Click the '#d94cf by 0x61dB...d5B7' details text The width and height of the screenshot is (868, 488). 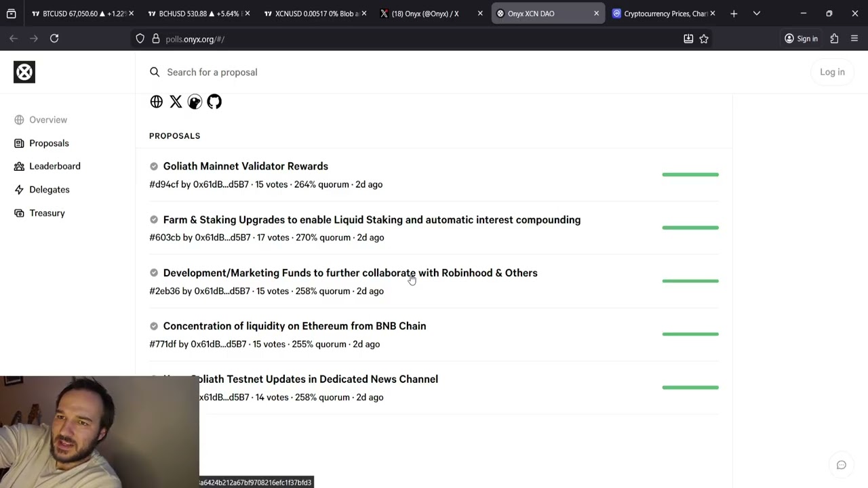(x=199, y=184)
